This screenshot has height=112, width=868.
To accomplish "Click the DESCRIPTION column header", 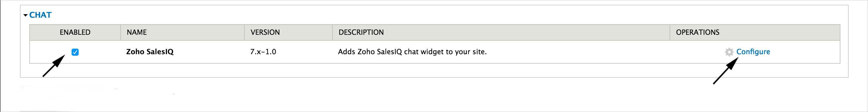I will tap(361, 32).
